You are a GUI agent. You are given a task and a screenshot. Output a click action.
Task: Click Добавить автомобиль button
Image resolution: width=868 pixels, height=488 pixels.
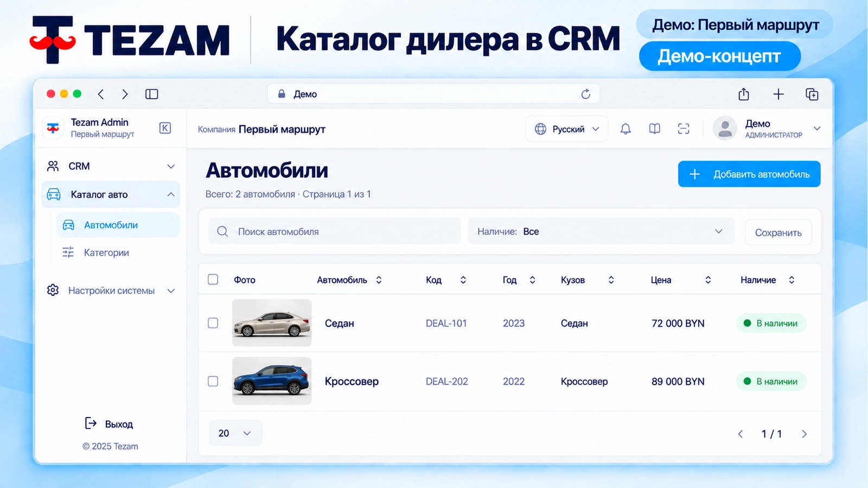click(749, 174)
